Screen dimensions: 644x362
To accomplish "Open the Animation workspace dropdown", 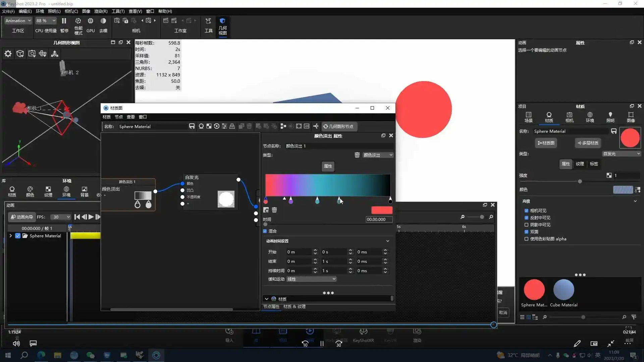I will coord(18,21).
